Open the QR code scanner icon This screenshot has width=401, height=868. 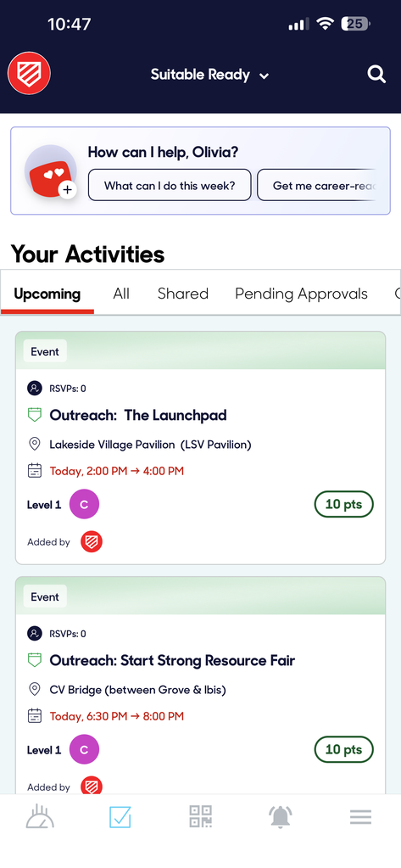(200, 816)
